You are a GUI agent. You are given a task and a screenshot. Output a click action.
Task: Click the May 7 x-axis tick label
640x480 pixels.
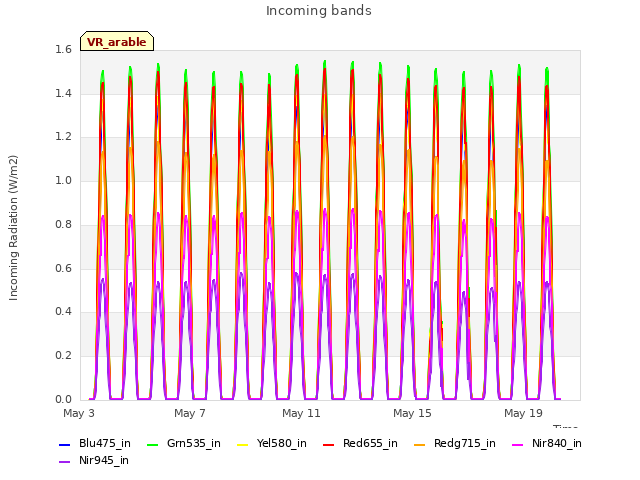190,413
